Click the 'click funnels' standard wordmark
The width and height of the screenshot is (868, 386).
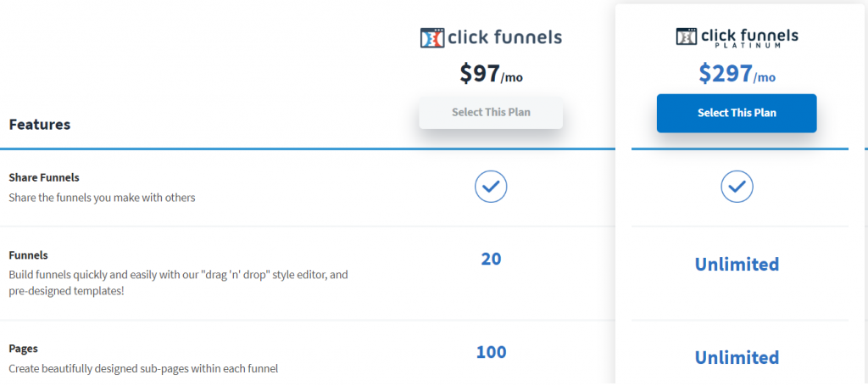tap(504, 37)
